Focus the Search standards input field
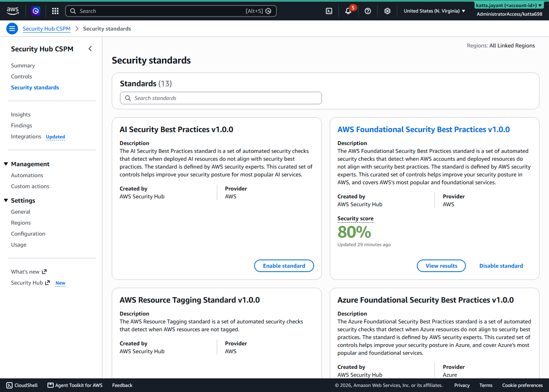The height and width of the screenshot is (392, 549). click(x=221, y=98)
